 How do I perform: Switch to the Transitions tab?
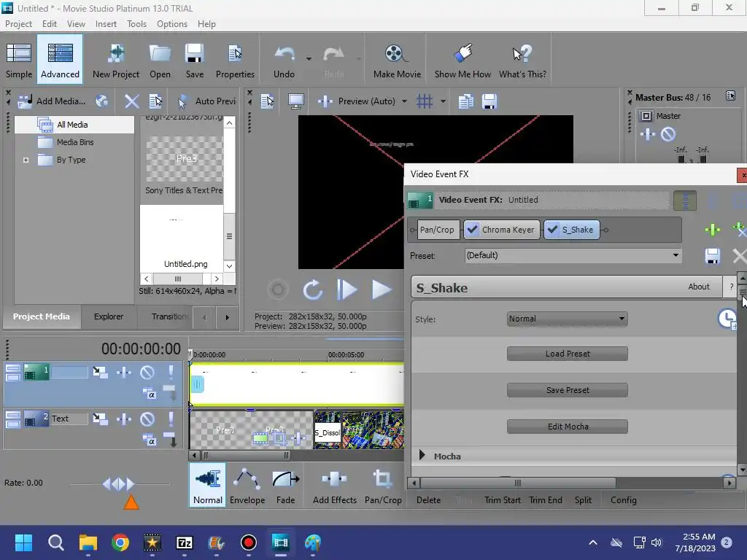tap(169, 316)
